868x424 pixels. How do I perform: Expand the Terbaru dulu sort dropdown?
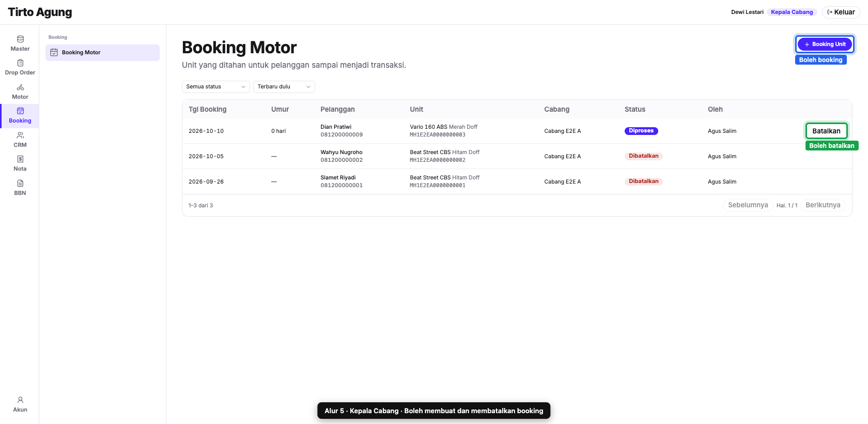pyautogui.click(x=284, y=87)
